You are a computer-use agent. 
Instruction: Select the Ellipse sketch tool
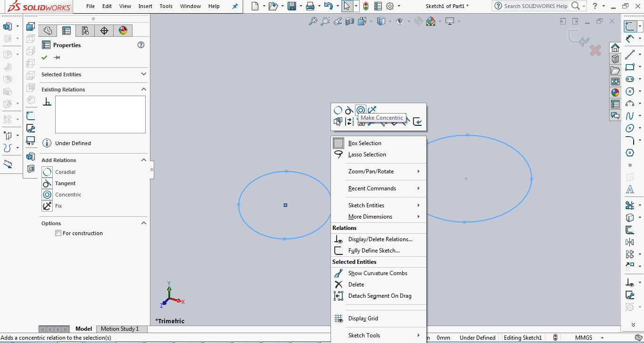(630, 128)
